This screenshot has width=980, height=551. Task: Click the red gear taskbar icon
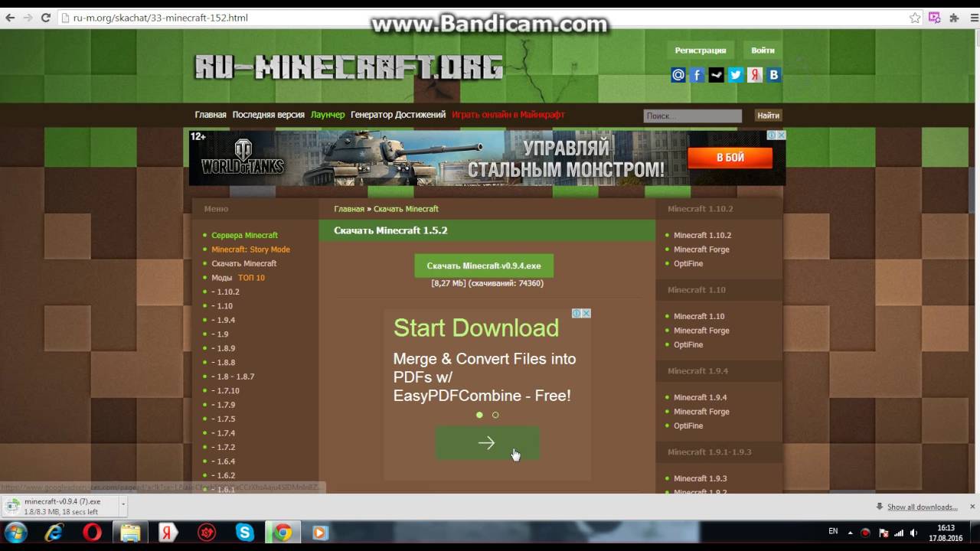[207, 533]
